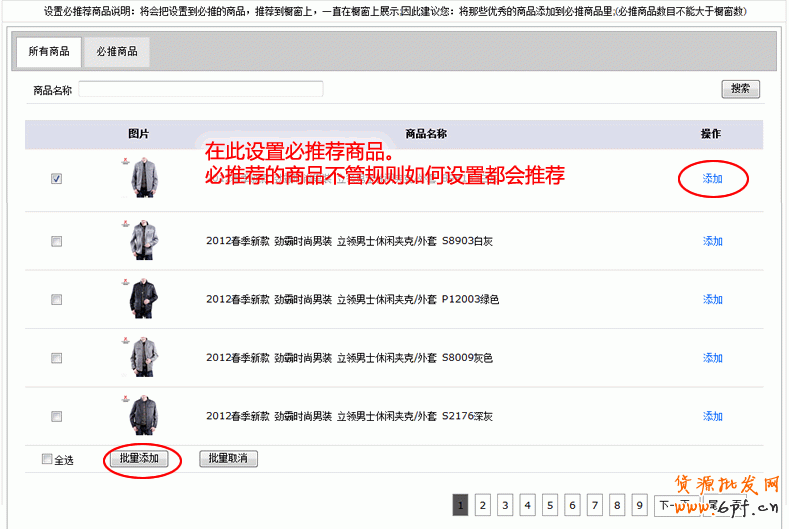Tick the checkbox for P12003绿色 jacket
Screen dimensions: 789x529
56,299
